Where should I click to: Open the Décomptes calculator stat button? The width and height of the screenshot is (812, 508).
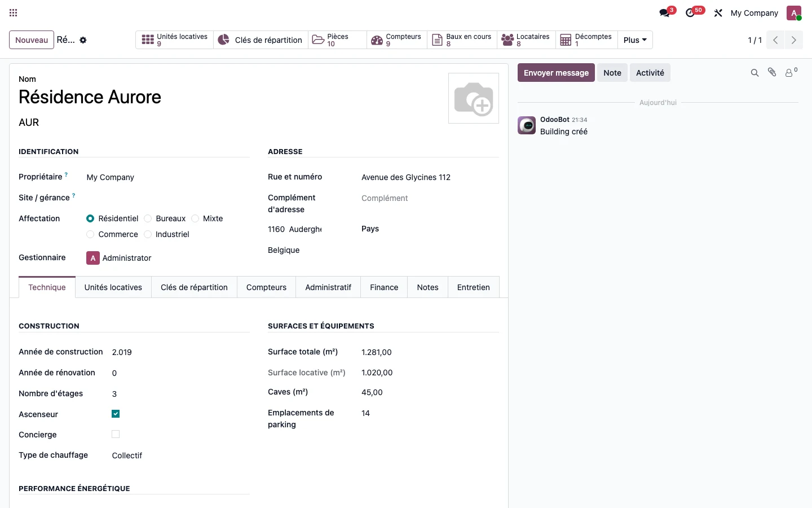586,40
